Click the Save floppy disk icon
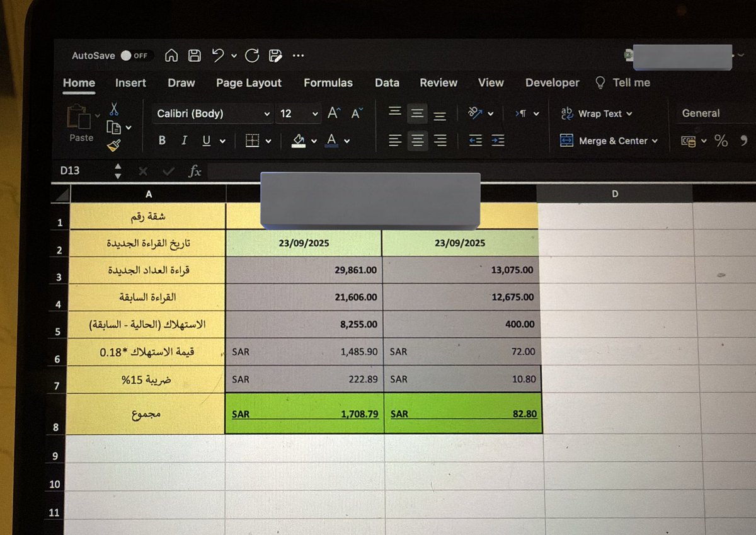 (195, 55)
